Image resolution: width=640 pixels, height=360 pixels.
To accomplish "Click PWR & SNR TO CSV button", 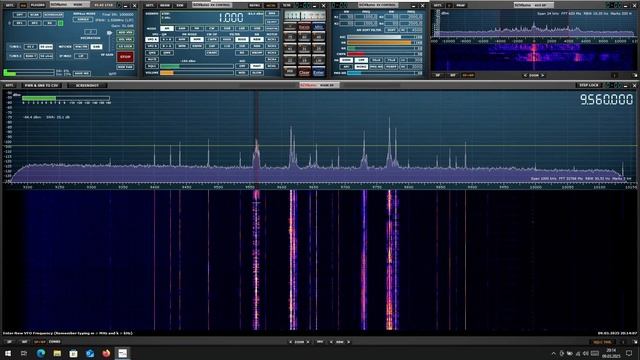I will pos(41,85).
